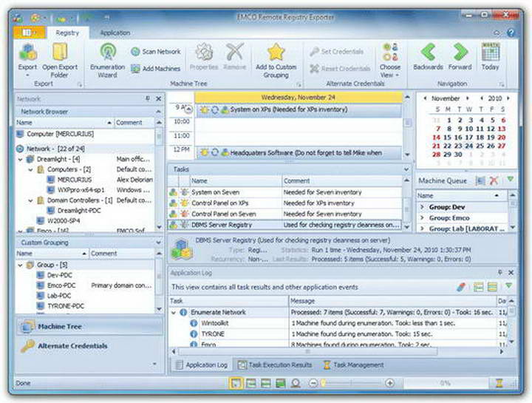Click Add Machines in ribbon

156,69
